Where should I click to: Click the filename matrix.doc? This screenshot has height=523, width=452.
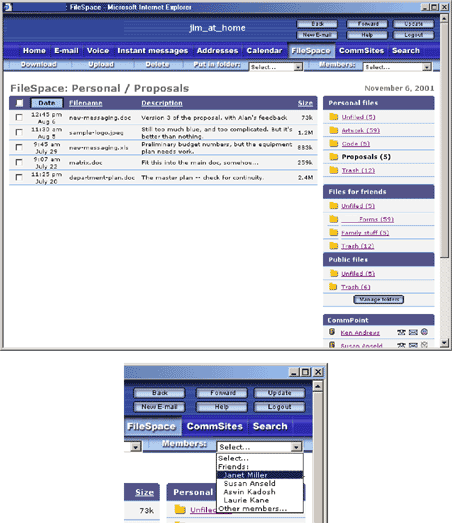click(85, 162)
